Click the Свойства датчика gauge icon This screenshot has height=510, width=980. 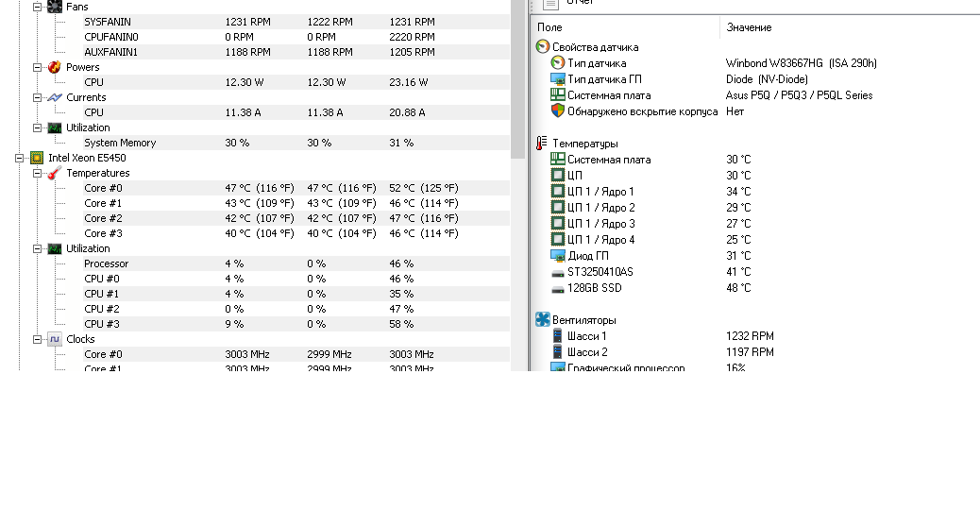click(543, 47)
